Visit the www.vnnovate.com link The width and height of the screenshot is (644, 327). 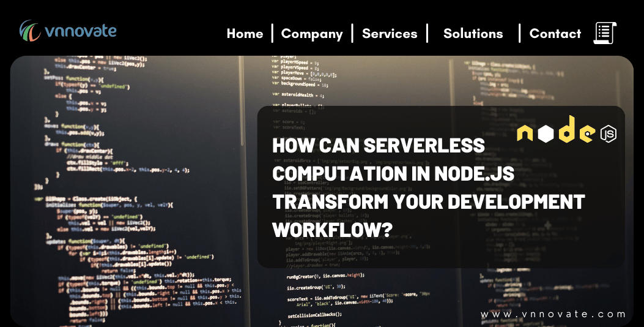[553, 314]
